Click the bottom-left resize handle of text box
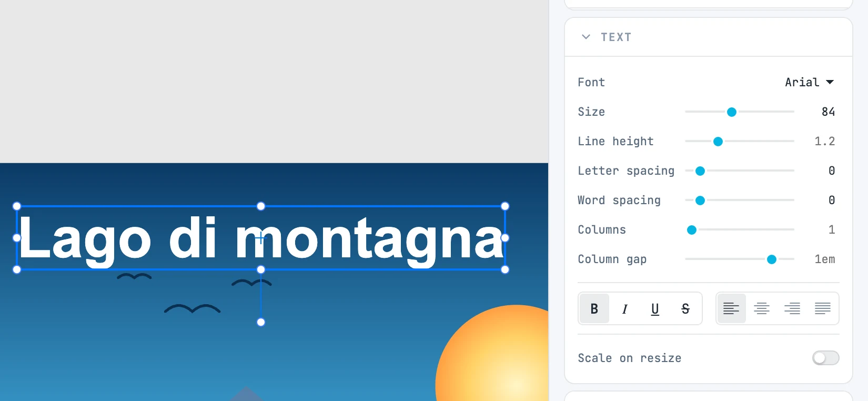868x401 pixels. click(17, 269)
